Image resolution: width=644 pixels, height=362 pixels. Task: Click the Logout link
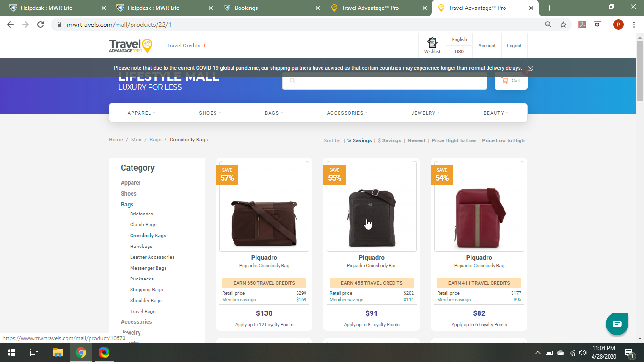tap(514, 46)
